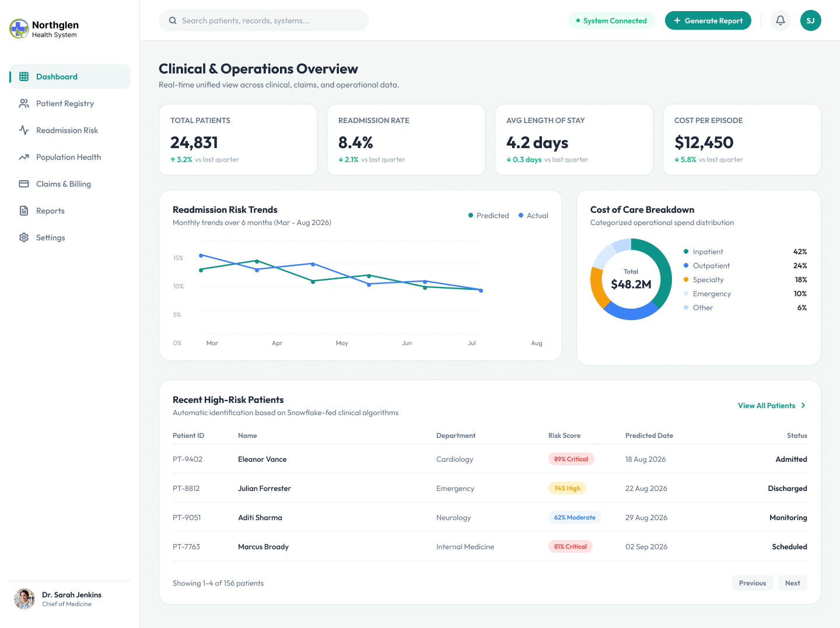Click Dr. Sarah Jenkins profile photo
The height and width of the screenshot is (628, 840).
click(24, 599)
